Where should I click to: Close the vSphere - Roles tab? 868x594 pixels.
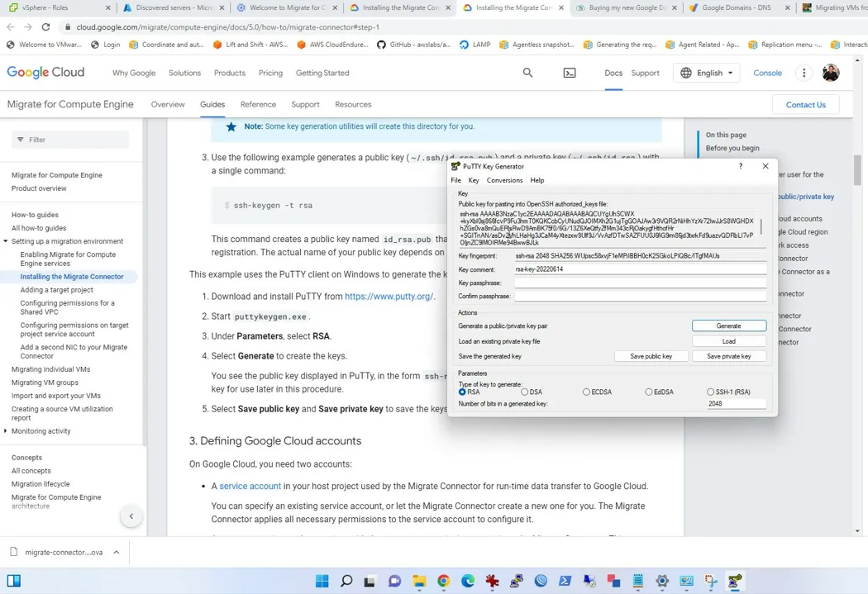coord(108,7)
